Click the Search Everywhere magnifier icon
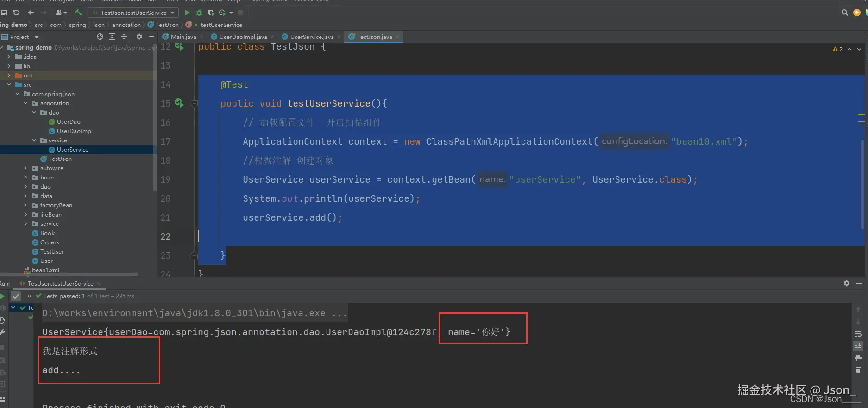The image size is (868, 408). point(845,13)
